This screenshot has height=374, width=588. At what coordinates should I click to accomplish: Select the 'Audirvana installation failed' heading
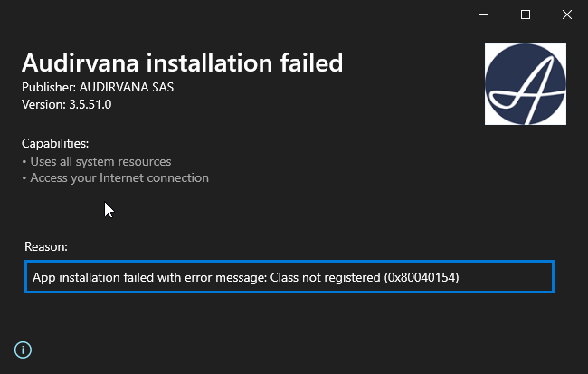[182, 62]
